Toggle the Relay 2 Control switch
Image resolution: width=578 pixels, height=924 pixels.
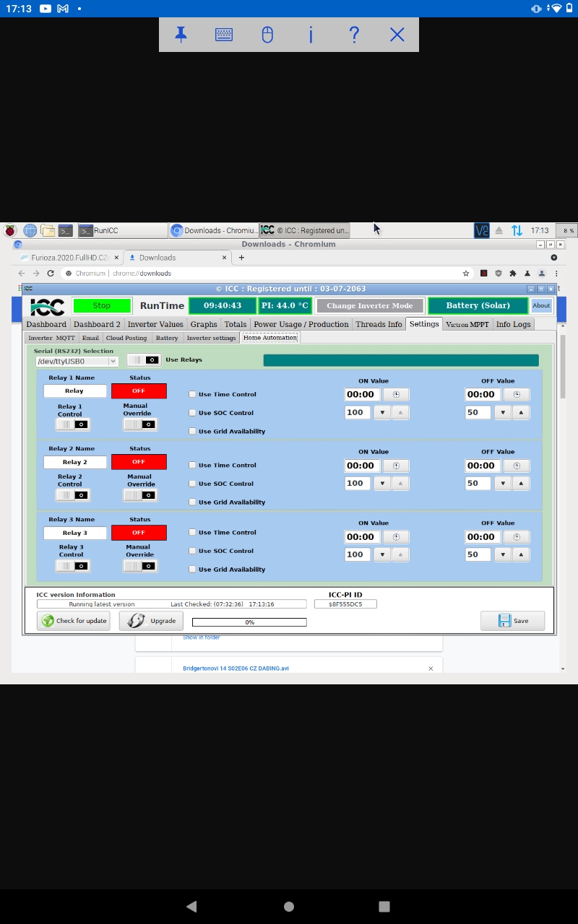[x=73, y=495]
